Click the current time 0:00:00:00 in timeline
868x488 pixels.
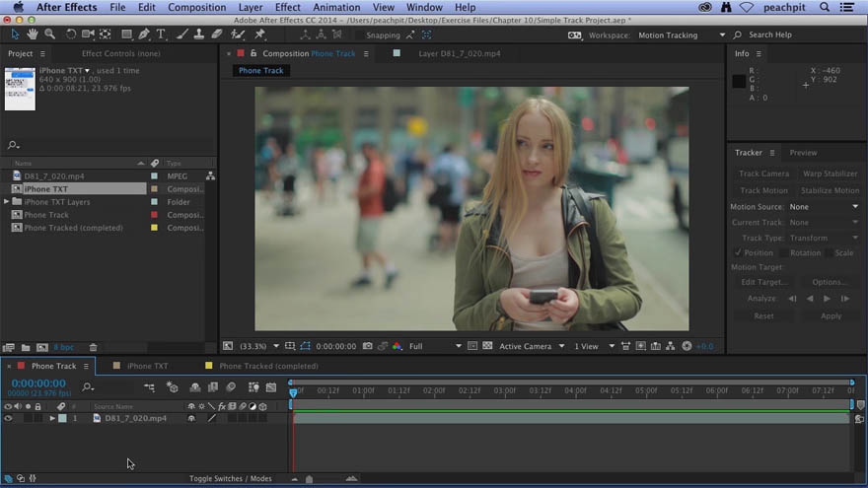pos(38,383)
